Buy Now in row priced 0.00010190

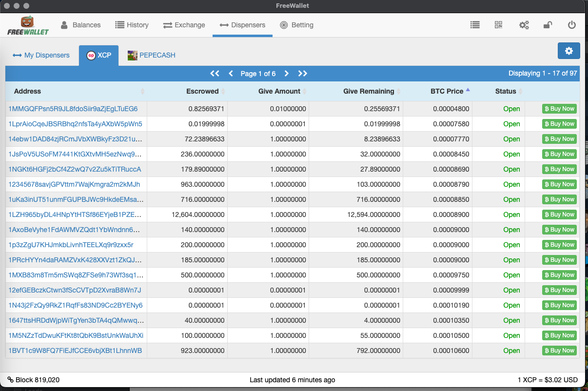pyautogui.click(x=559, y=305)
